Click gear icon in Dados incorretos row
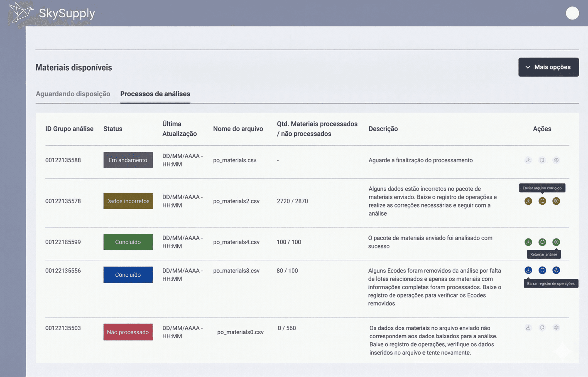Viewport: 588px width, 377px height. point(556,201)
